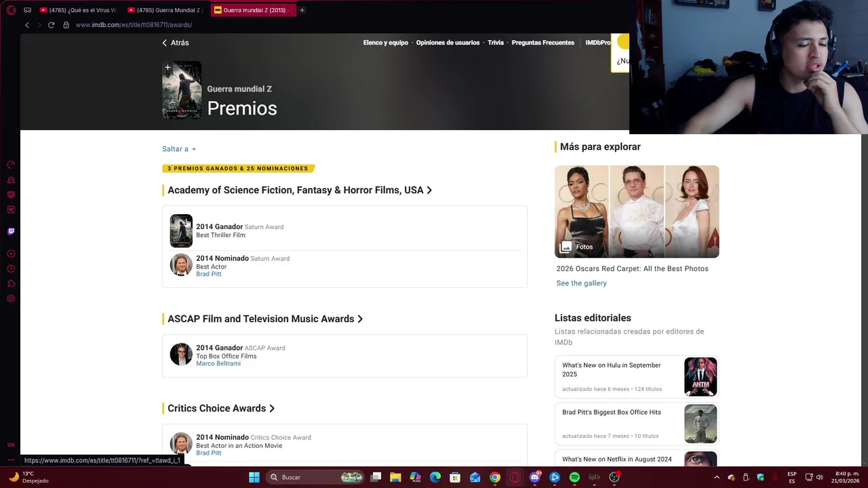
Task: Show hidden system tray icons
Action: point(717,477)
